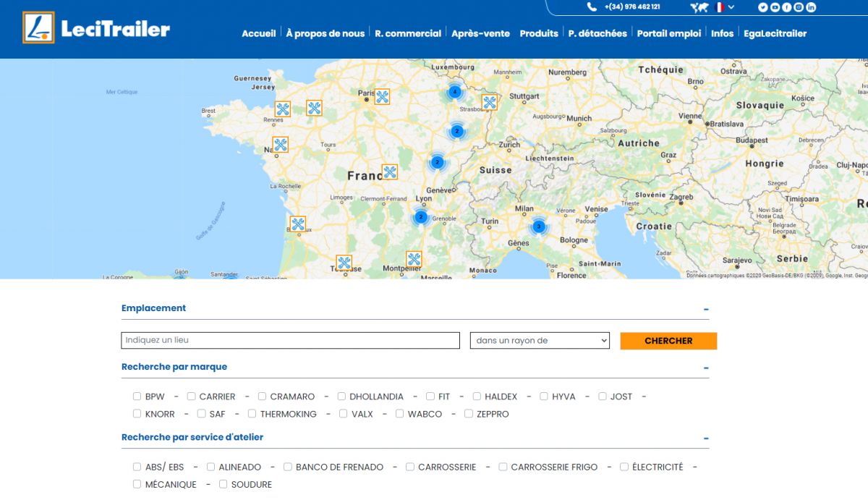Select the workshop marker at Montpellier

(414, 259)
